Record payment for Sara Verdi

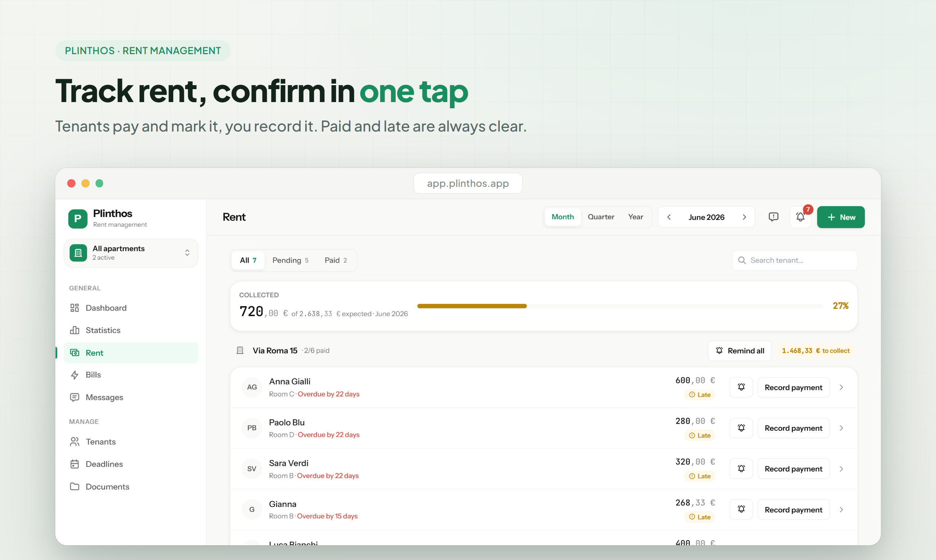click(x=793, y=469)
